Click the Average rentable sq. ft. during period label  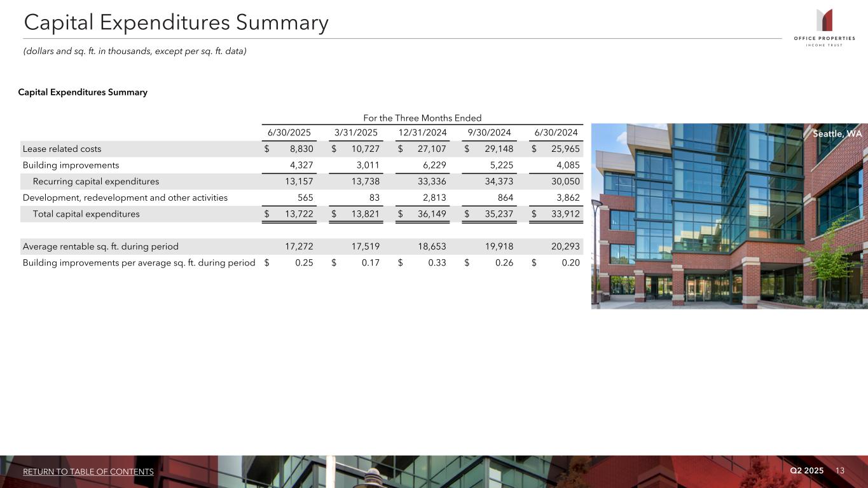pos(100,247)
